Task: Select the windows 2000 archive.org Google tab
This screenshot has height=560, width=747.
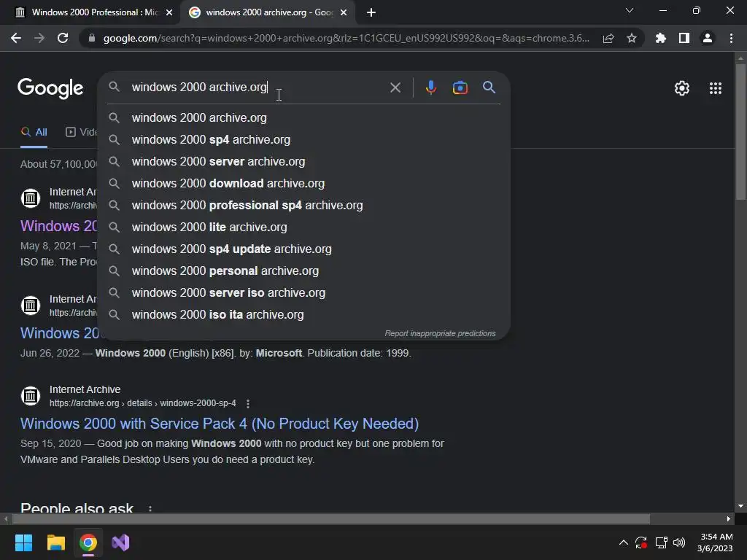Action: [x=268, y=12]
